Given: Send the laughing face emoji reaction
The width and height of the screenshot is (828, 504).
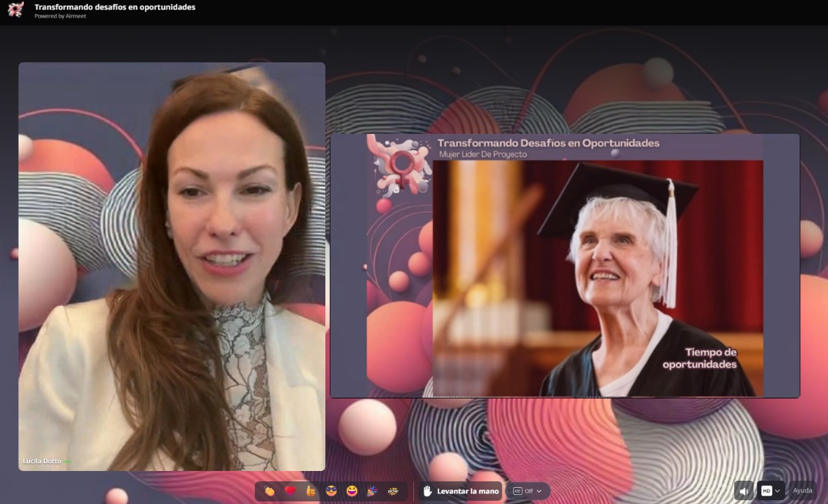Looking at the screenshot, I should pos(352,491).
